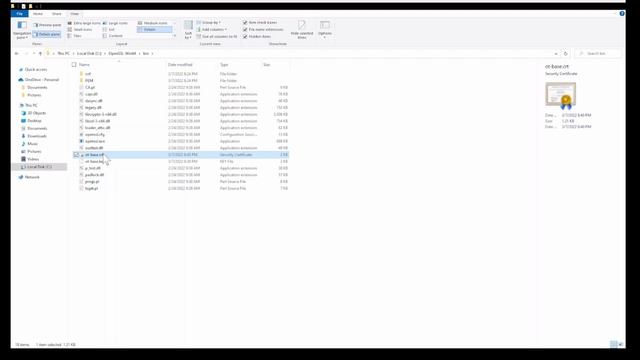Click the Up one level arrow
Viewport: 640px width, 360px height.
point(40,53)
